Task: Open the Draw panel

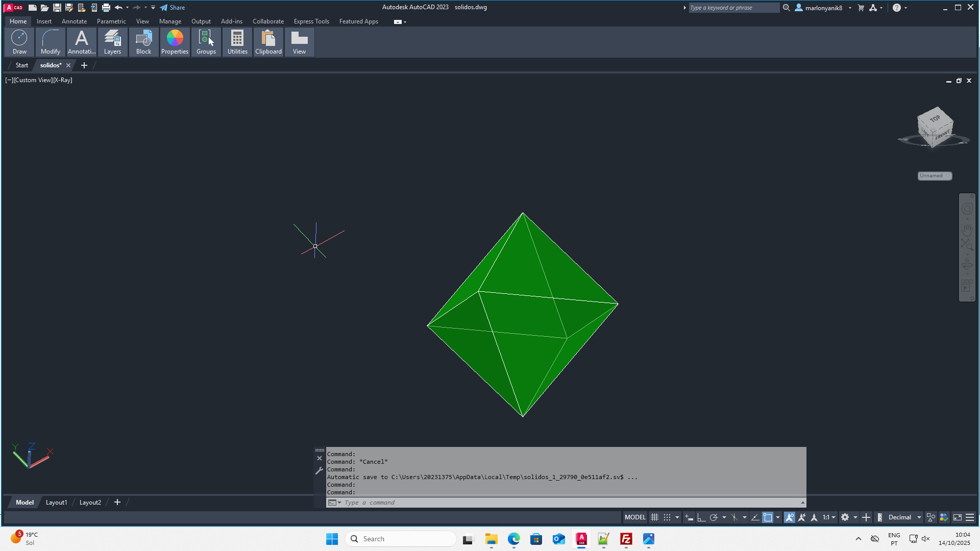Action: click(19, 42)
